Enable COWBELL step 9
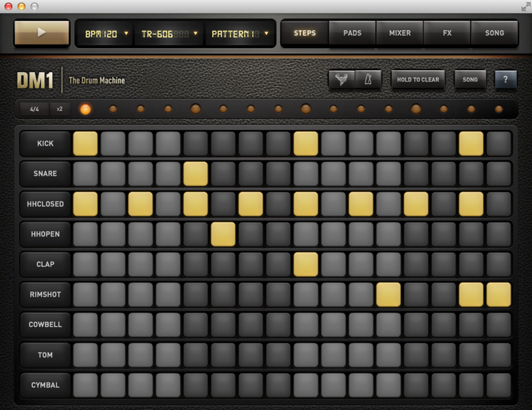This screenshot has height=410, width=532. [306, 324]
